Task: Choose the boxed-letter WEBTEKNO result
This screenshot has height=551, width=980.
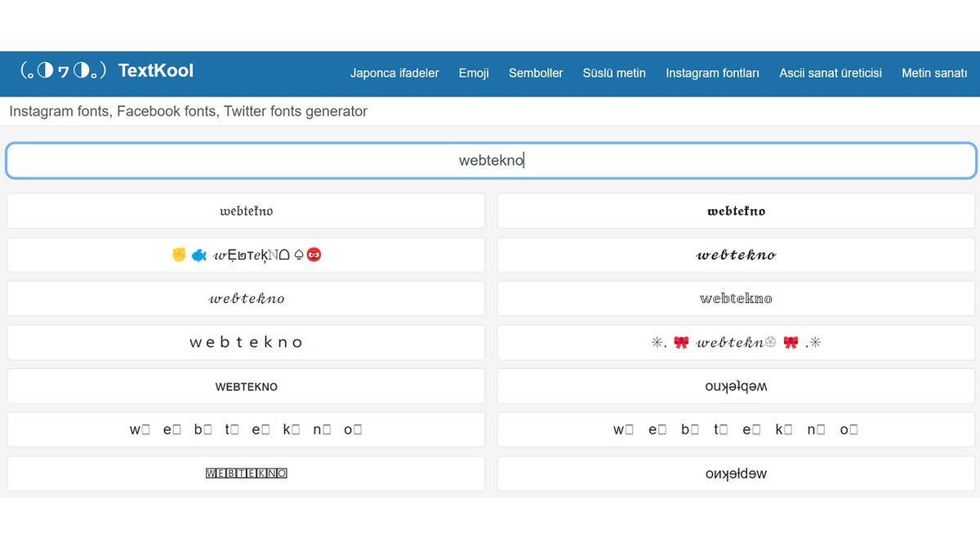Action: [x=246, y=473]
